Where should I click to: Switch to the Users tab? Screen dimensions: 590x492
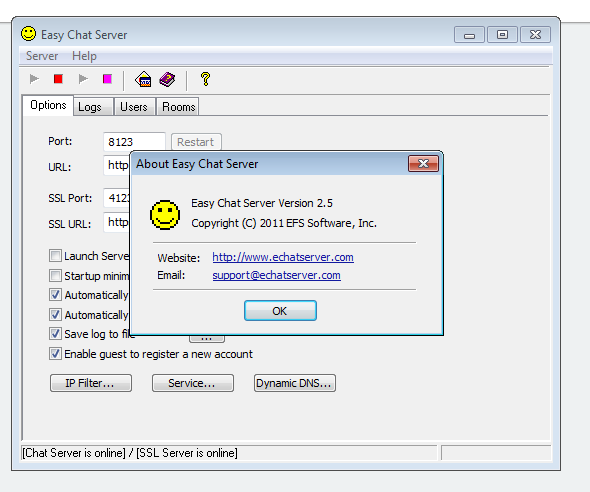(134, 107)
